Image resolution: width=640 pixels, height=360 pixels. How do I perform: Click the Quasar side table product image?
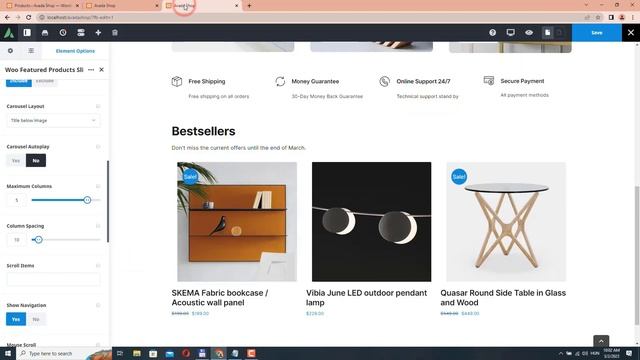[x=506, y=222]
